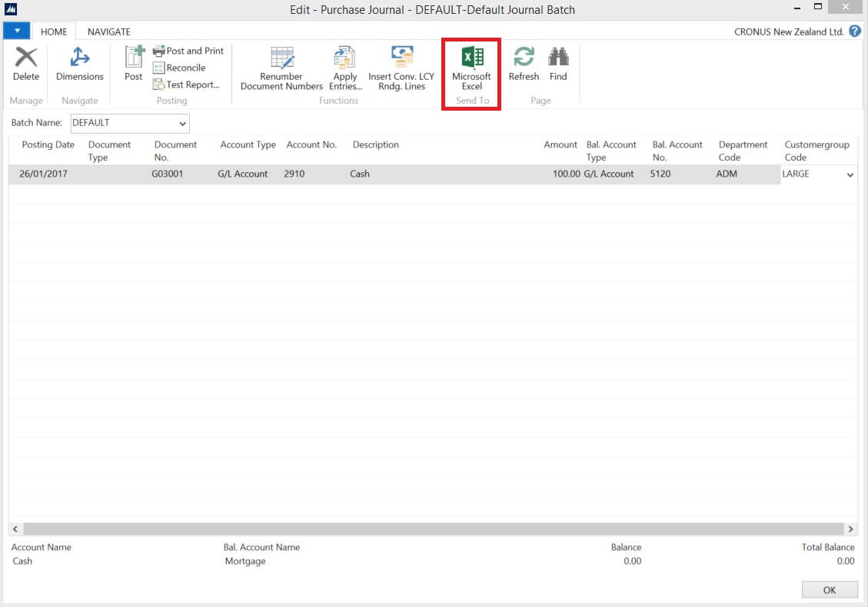Switch to the NAVIGATE tab
The width and height of the screenshot is (868, 607).
click(109, 32)
